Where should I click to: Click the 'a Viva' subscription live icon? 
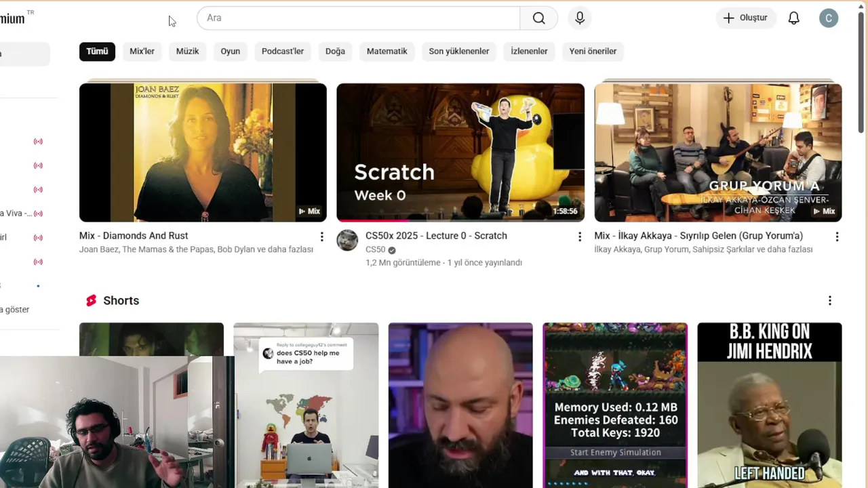pyautogui.click(x=38, y=213)
